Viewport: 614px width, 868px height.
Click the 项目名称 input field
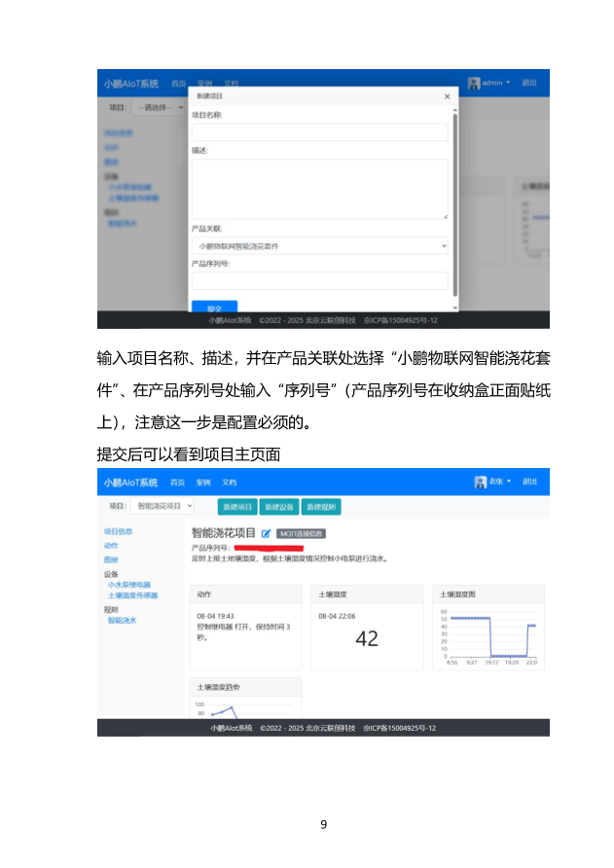(319, 131)
